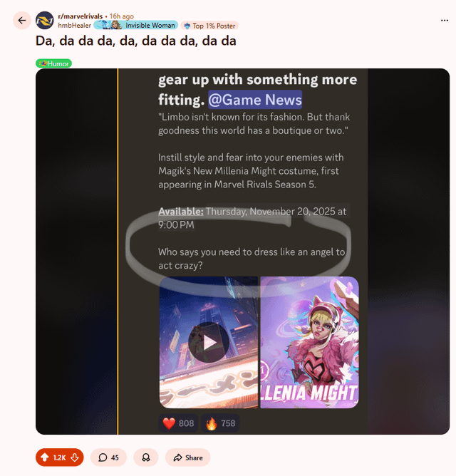Downvote the post
Viewport: 456px width, 476px height.
75,457
